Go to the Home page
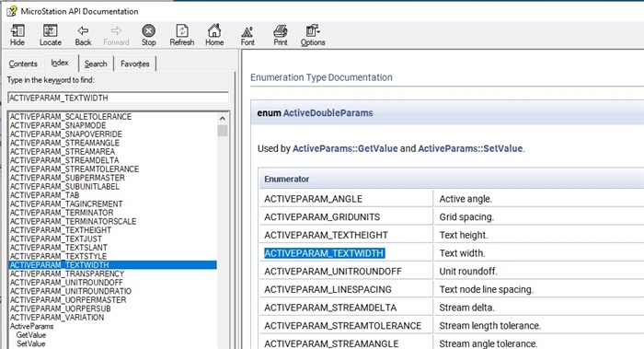The width and height of the screenshot is (644, 349). tap(214, 34)
